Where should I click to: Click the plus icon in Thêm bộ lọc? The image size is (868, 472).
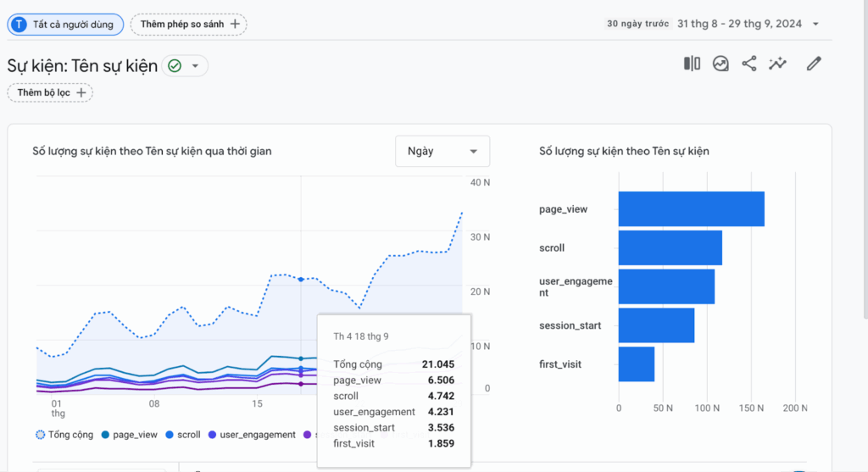click(81, 92)
